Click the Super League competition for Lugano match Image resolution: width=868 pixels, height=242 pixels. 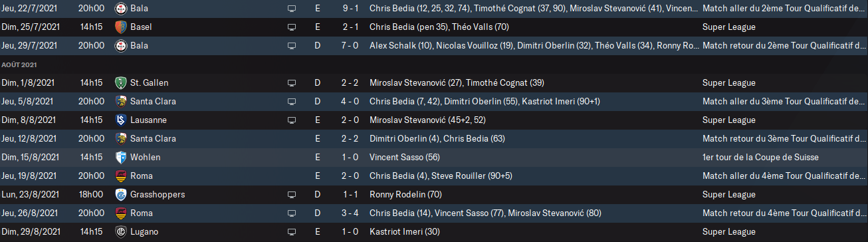[x=728, y=232]
